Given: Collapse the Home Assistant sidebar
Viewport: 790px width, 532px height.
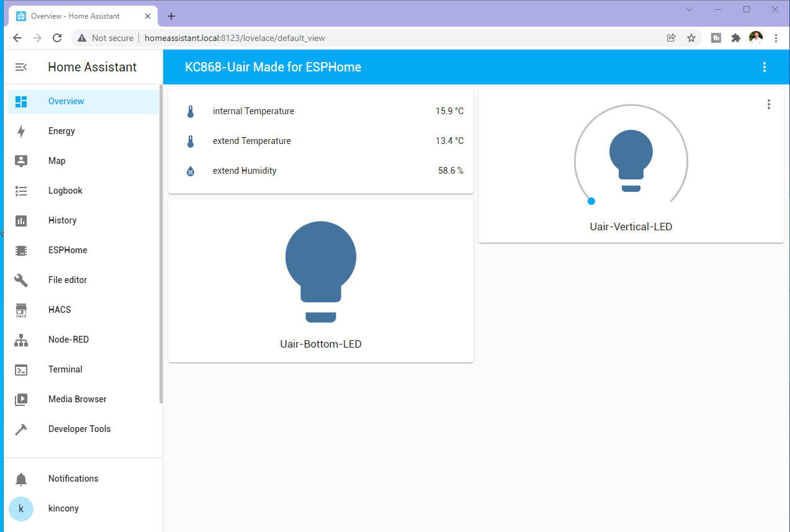Looking at the screenshot, I should tap(21, 67).
